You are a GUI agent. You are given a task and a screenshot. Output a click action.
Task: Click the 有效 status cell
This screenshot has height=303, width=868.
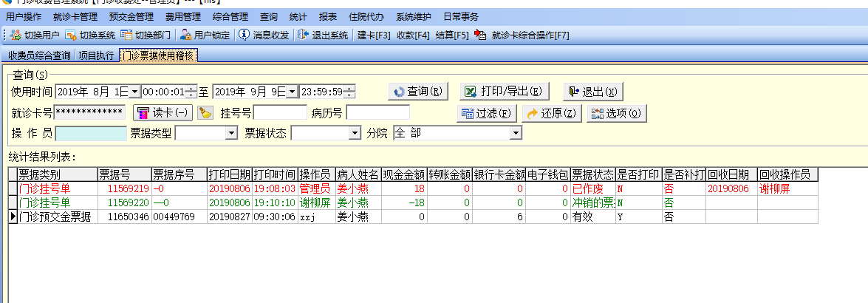pyautogui.click(x=593, y=217)
